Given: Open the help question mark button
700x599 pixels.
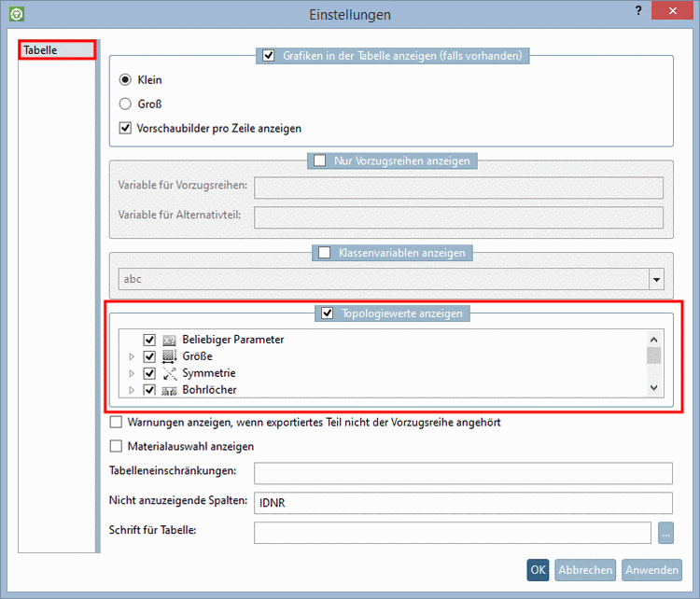Looking at the screenshot, I should pos(638,10).
